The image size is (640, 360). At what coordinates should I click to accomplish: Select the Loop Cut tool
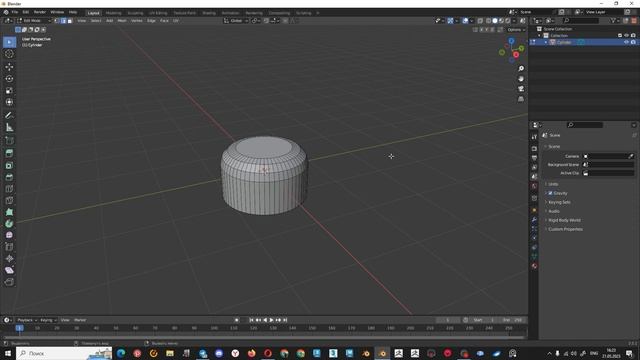pos(9,189)
